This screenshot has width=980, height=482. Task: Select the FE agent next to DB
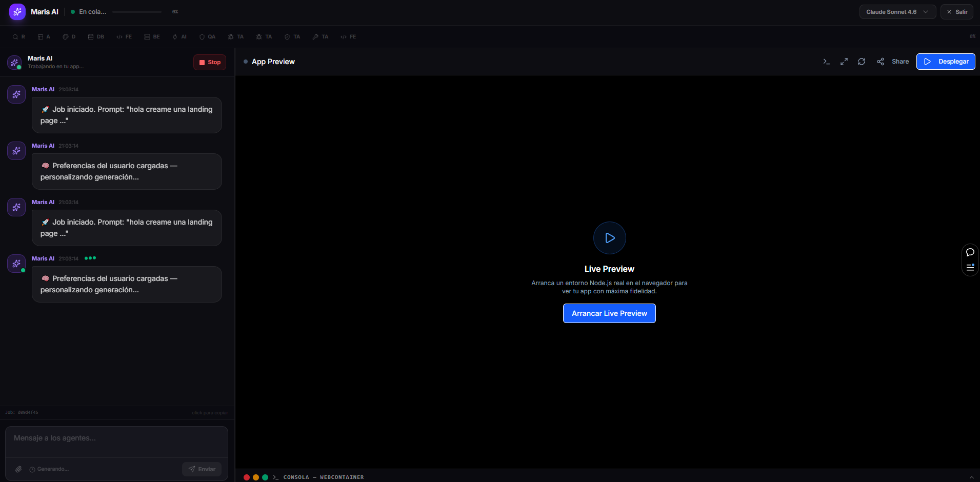[124, 37]
